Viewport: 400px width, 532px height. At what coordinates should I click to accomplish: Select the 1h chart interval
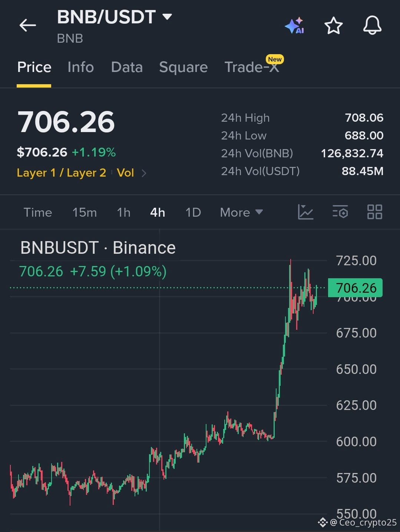click(x=124, y=213)
